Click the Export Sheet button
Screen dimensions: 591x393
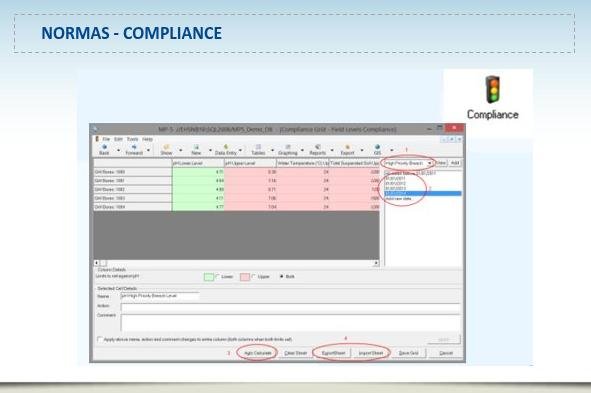[x=334, y=353]
